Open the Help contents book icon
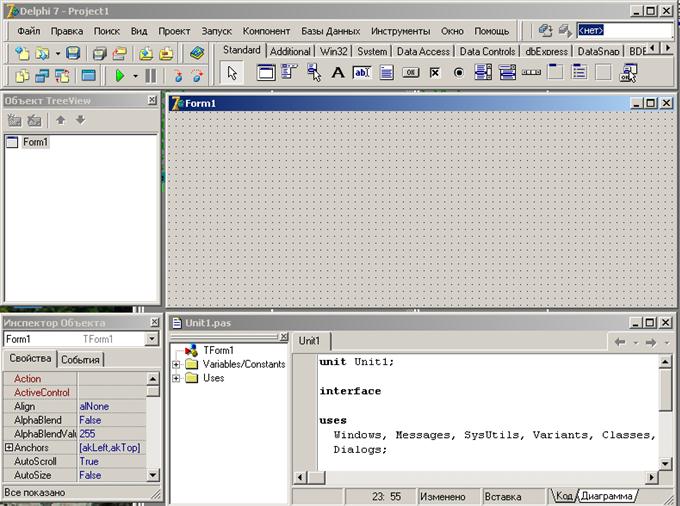The height and width of the screenshot is (506, 680). pyautogui.click(x=197, y=53)
